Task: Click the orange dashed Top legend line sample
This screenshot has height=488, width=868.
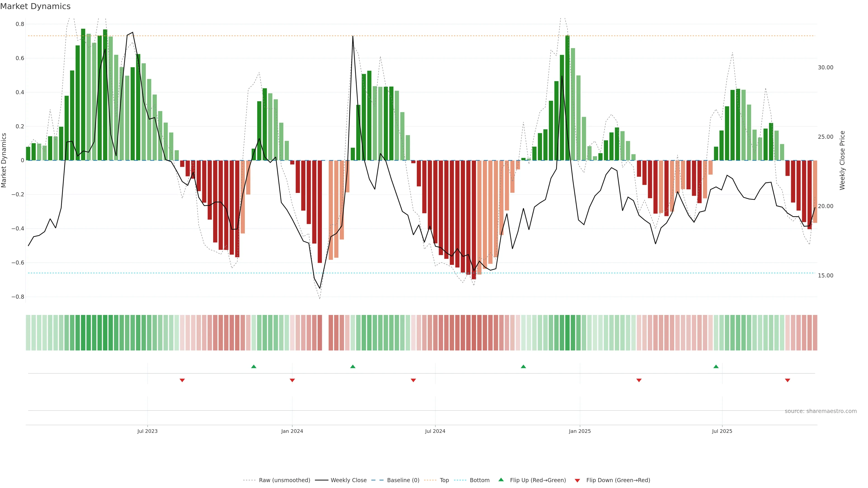Action: click(430, 480)
